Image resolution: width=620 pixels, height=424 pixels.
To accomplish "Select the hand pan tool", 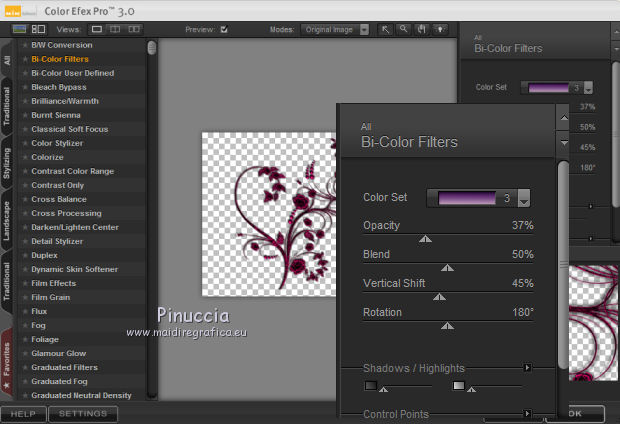I will tap(422, 29).
